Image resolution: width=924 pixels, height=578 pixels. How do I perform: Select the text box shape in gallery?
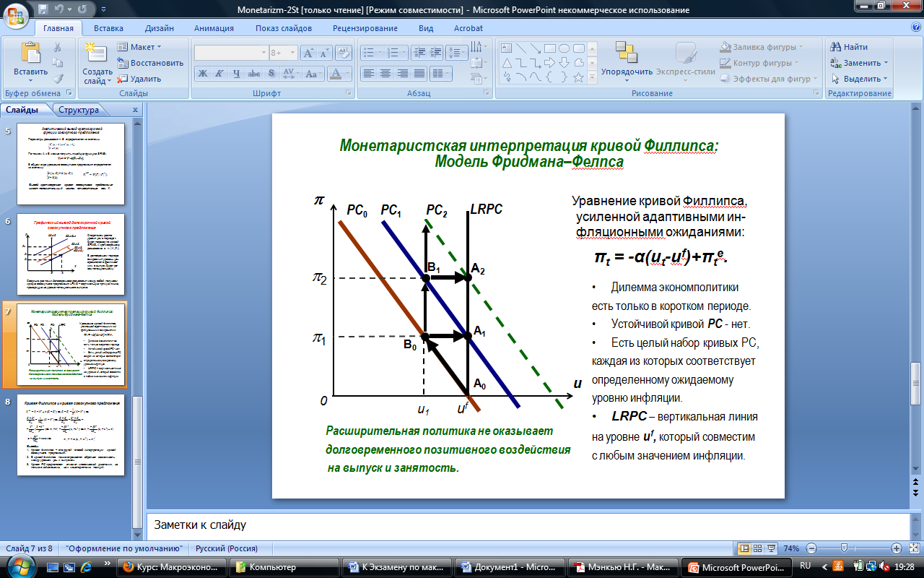click(507, 48)
